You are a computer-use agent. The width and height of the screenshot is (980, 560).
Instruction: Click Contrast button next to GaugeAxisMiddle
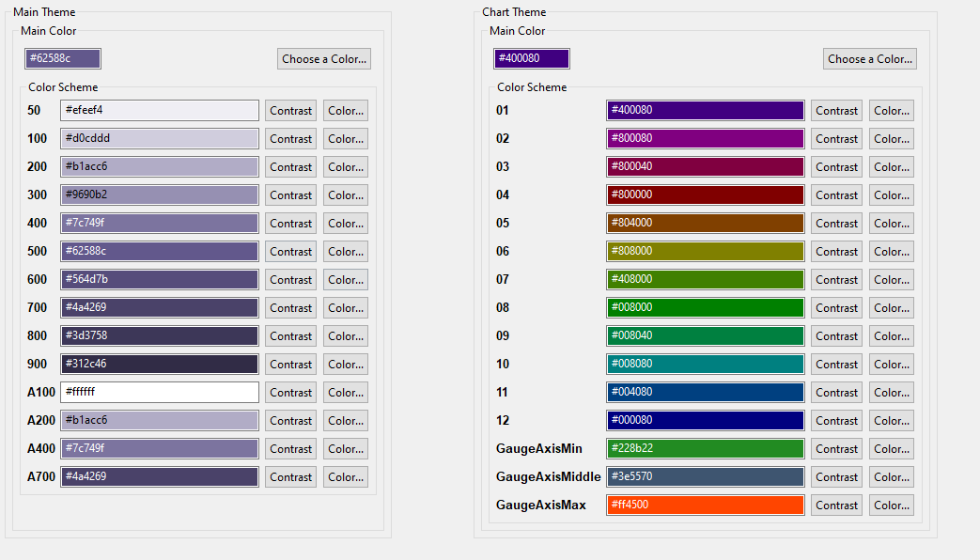click(x=836, y=476)
